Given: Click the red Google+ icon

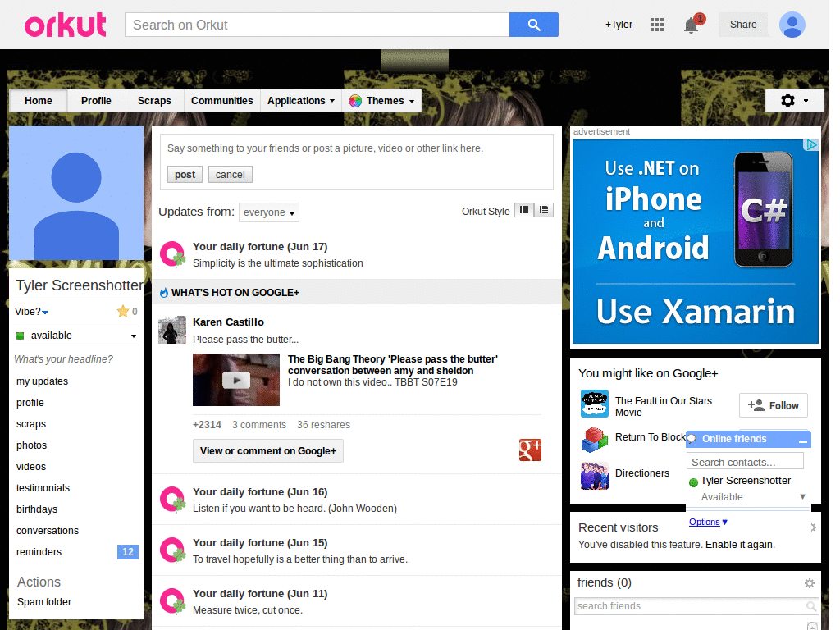Looking at the screenshot, I should [530, 450].
